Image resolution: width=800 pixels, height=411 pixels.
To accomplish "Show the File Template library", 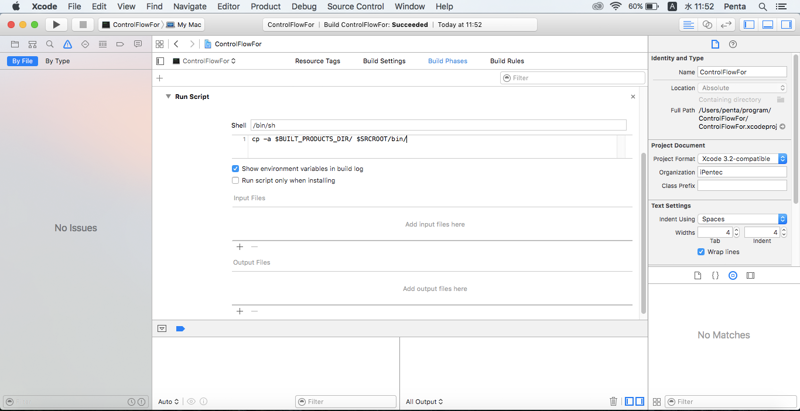I will [x=697, y=275].
